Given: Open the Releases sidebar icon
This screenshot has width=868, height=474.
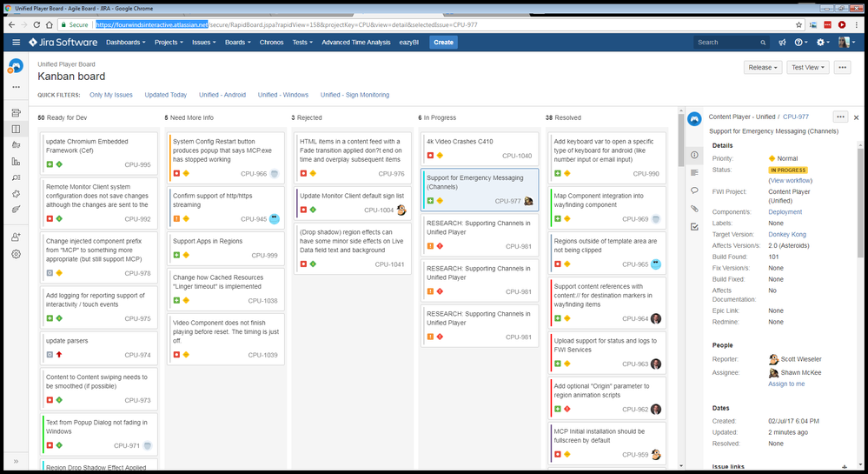Looking at the screenshot, I should [x=16, y=144].
